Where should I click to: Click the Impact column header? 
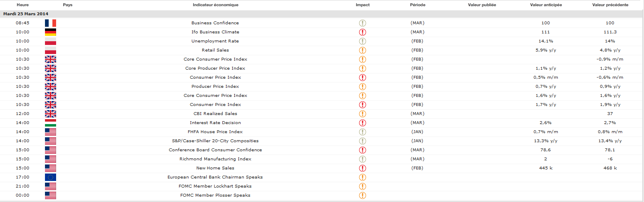click(363, 5)
